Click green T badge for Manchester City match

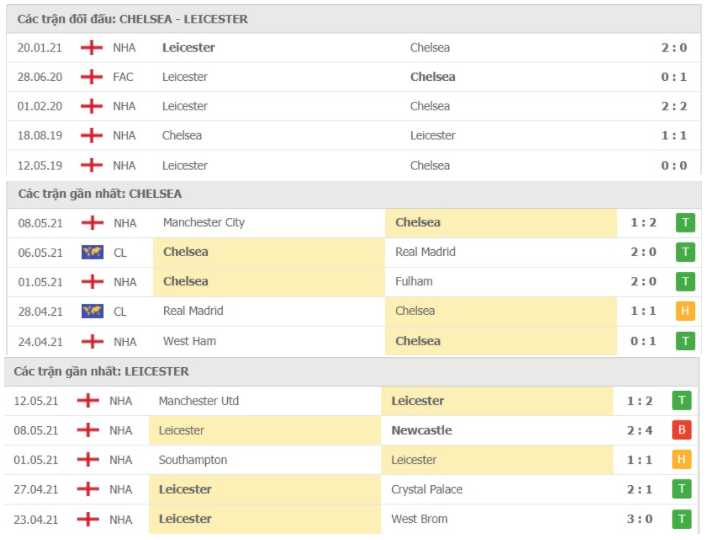(x=685, y=223)
